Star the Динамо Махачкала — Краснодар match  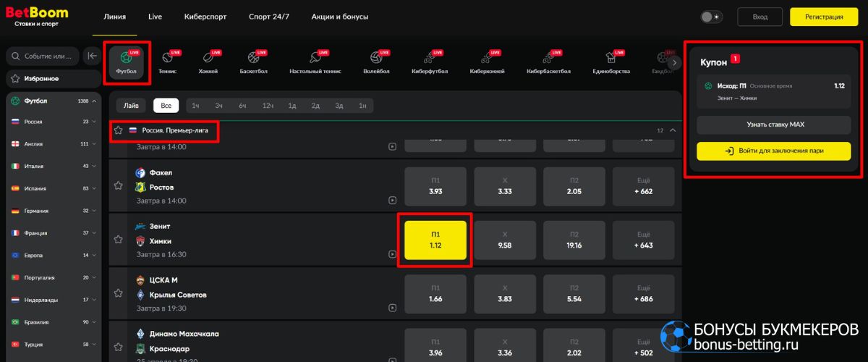119,347
